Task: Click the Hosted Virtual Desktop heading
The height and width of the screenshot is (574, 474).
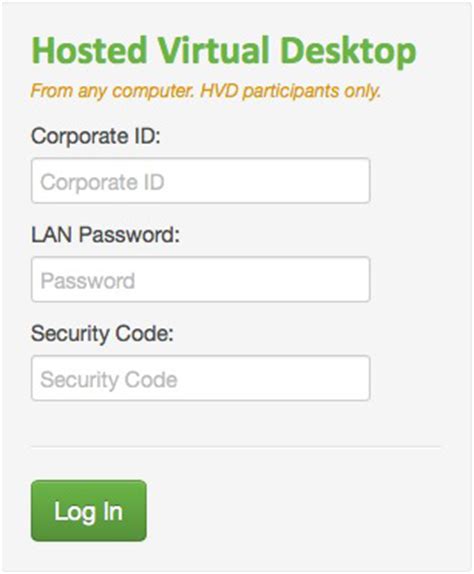Action: [224, 51]
